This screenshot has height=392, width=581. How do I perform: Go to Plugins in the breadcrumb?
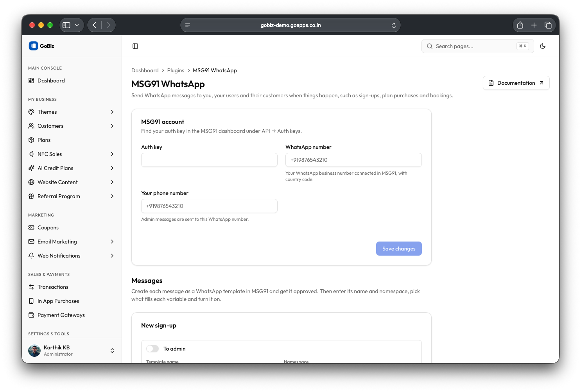point(176,70)
